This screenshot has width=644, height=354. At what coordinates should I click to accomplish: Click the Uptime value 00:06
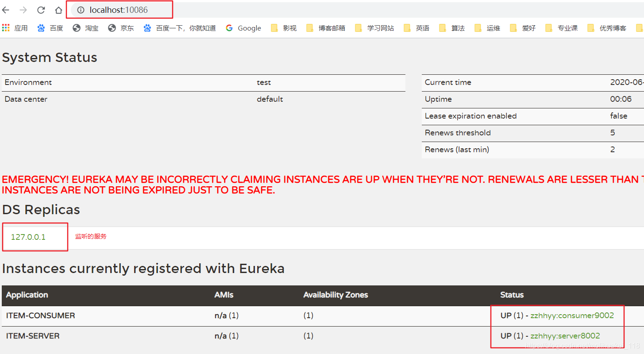(621, 99)
